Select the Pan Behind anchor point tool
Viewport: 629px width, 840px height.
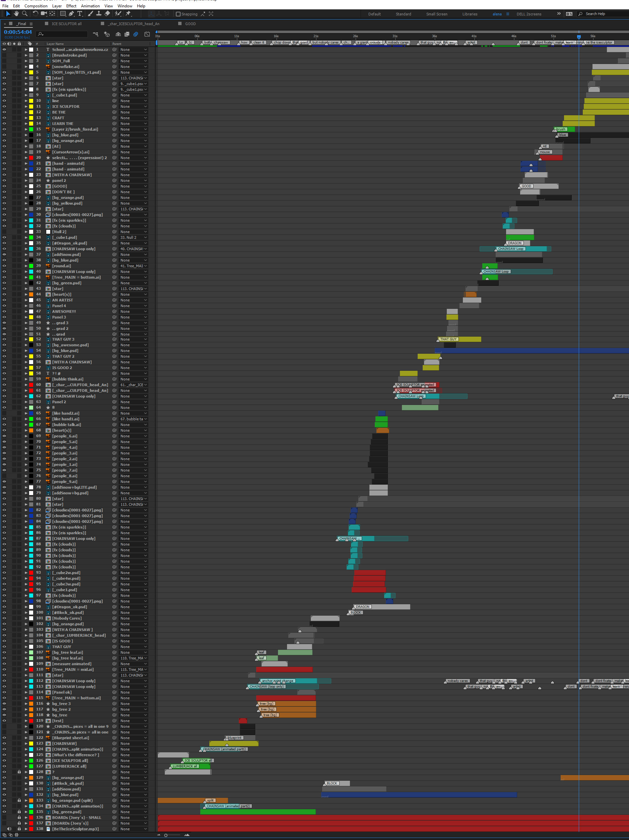pos(52,14)
